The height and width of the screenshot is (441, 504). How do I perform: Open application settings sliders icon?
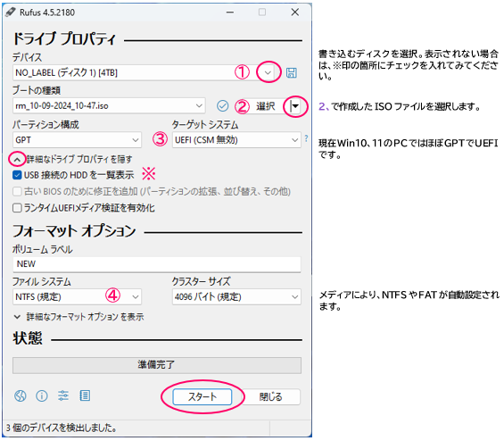[x=63, y=395]
